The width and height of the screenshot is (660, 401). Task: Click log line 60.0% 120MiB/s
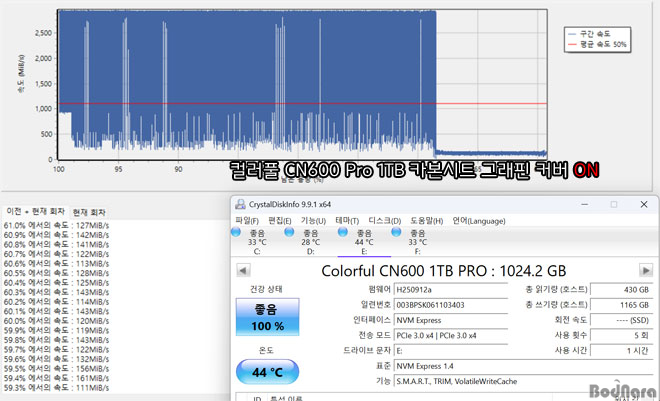tap(56, 321)
